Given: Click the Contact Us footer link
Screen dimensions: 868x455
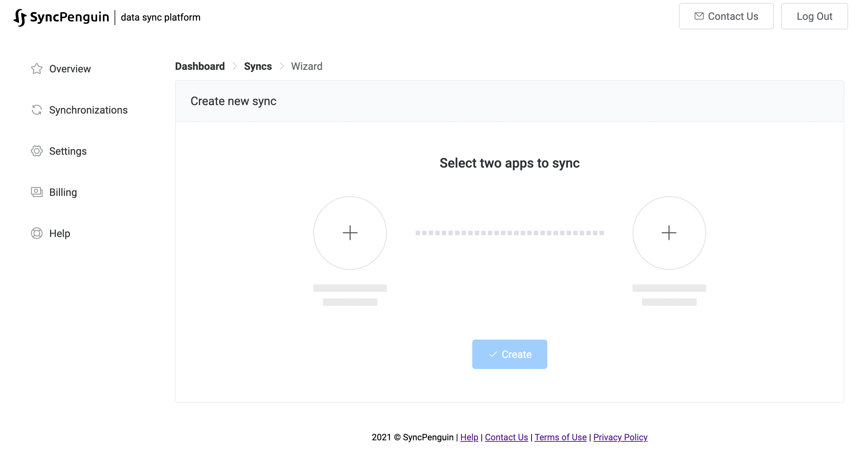Looking at the screenshot, I should coord(506,437).
